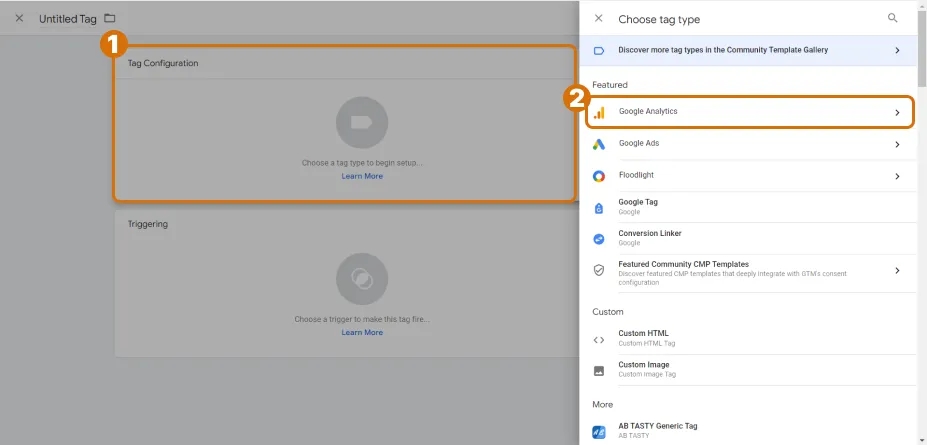
Task: Click the folder icon next to Untitled Tag
Action: click(x=109, y=18)
